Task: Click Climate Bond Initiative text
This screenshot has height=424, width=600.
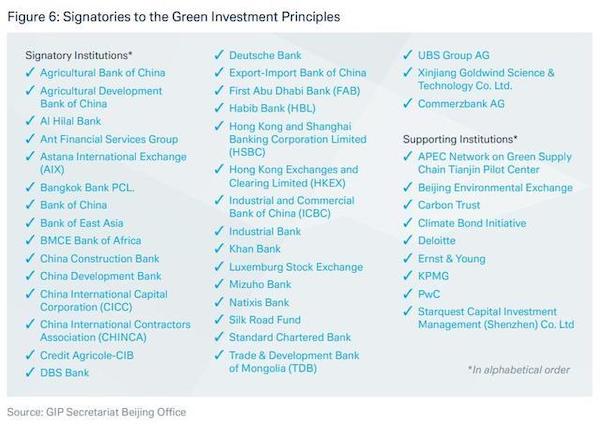Action: (x=472, y=223)
